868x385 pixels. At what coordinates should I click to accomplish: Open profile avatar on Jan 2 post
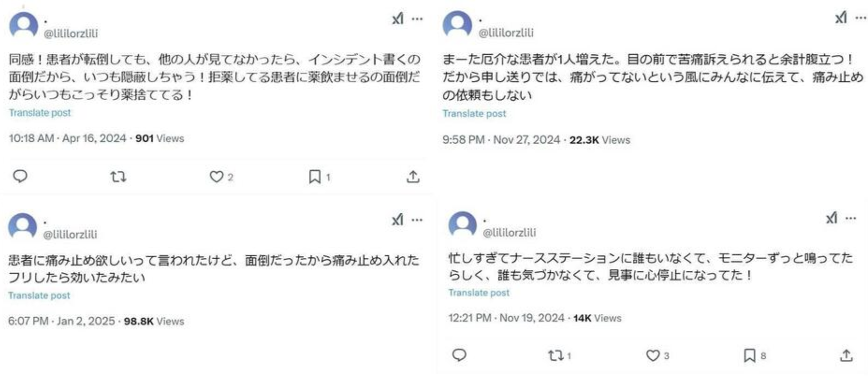(x=22, y=227)
